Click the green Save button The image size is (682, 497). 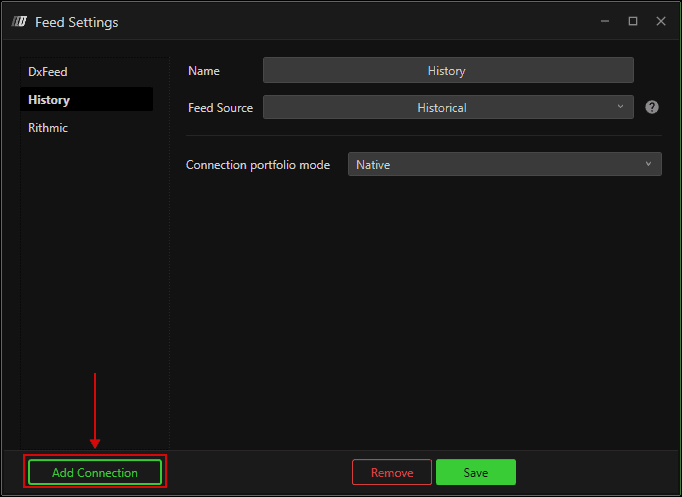pos(476,472)
